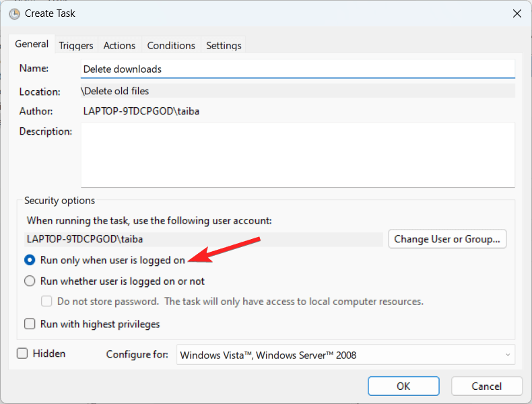The image size is (532, 404).
Task: Click the Name field containing Delete downloads
Action: (x=298, y=69)
